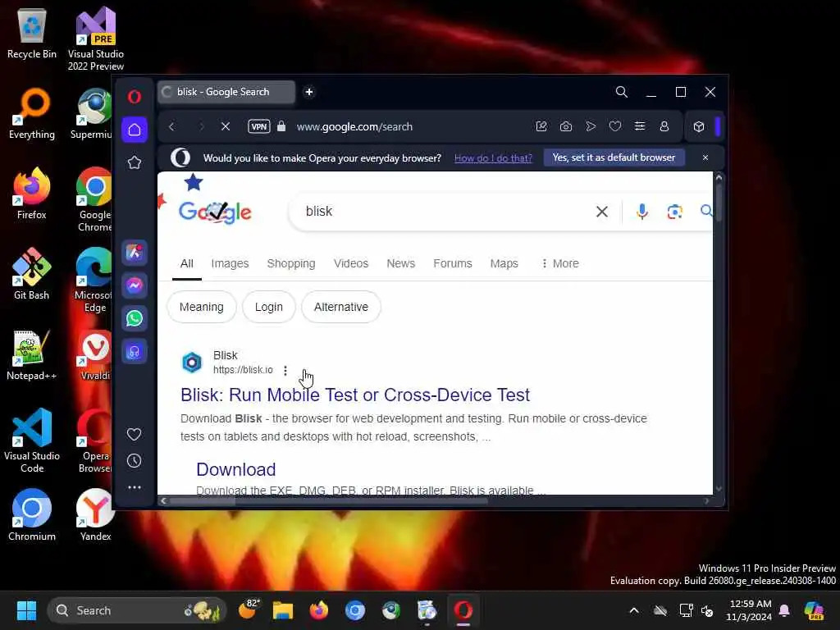Image resolution: width=840 pixels, height=630 pixels.
Task: Stop loading the page with X button
Action: (x=226, y=126)
